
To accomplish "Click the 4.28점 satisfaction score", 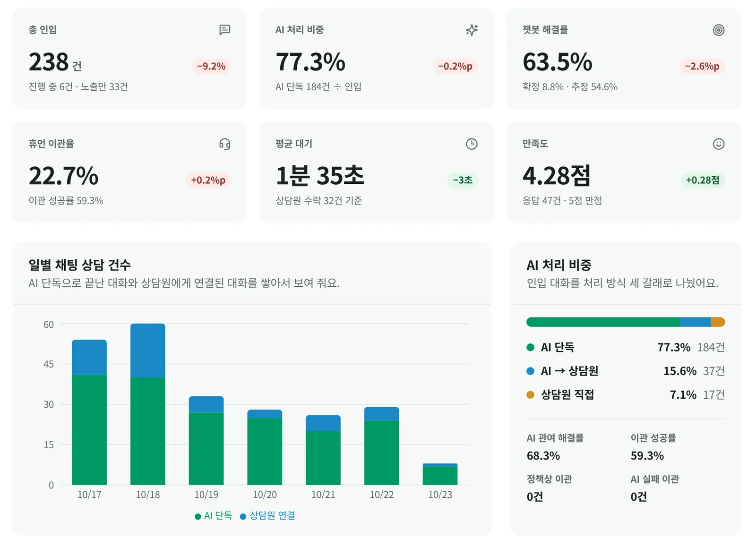I will click(557, 176).
